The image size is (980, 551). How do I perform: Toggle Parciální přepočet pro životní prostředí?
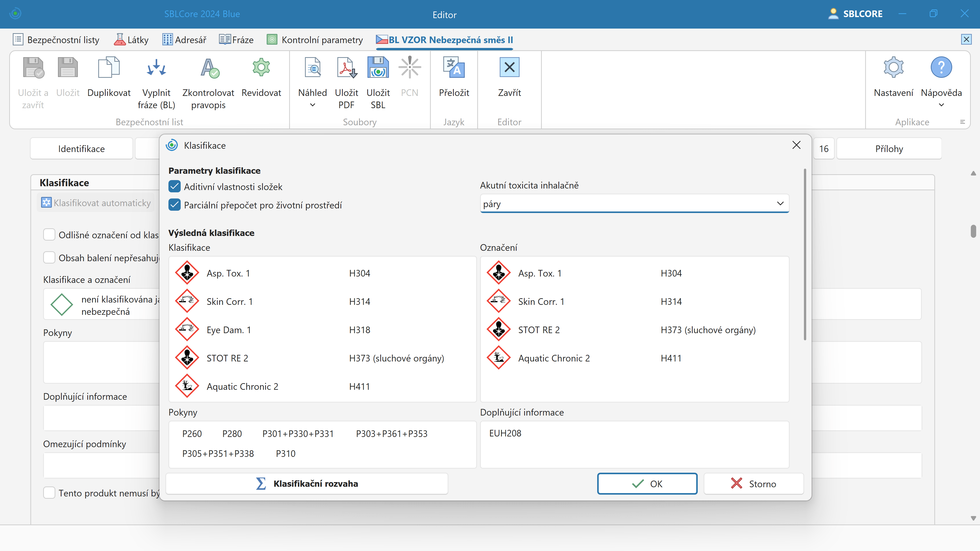175,205
